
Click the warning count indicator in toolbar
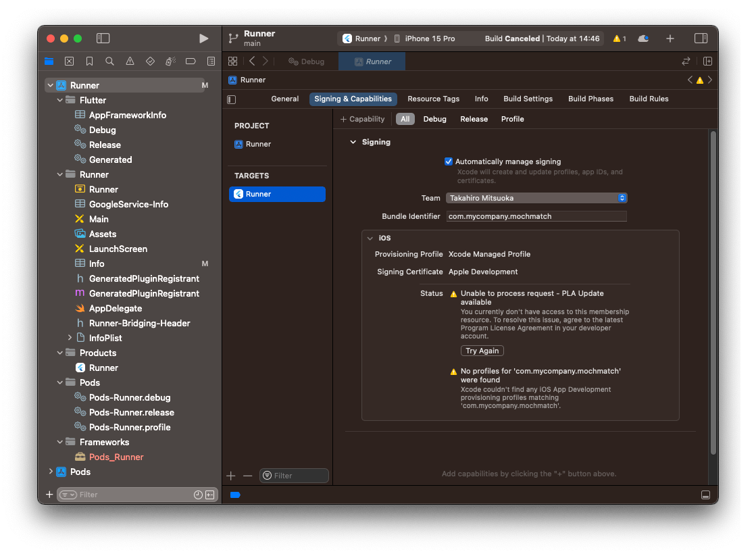coord(619,39)
